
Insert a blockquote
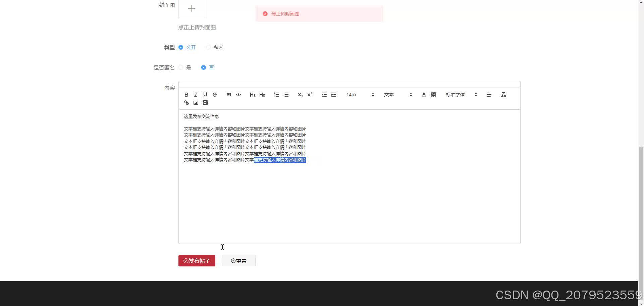[229, 95]
